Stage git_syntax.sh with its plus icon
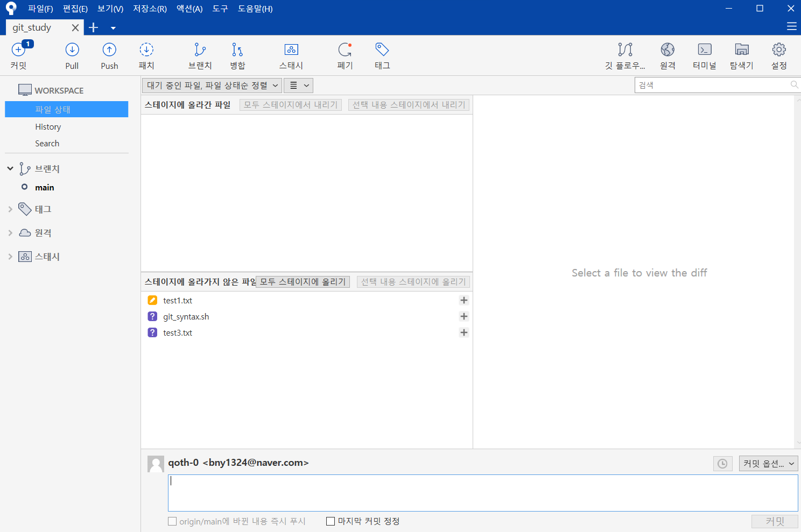Image resolution: width=801 pixels, height=532 pixels. click(x=463, y=316)
